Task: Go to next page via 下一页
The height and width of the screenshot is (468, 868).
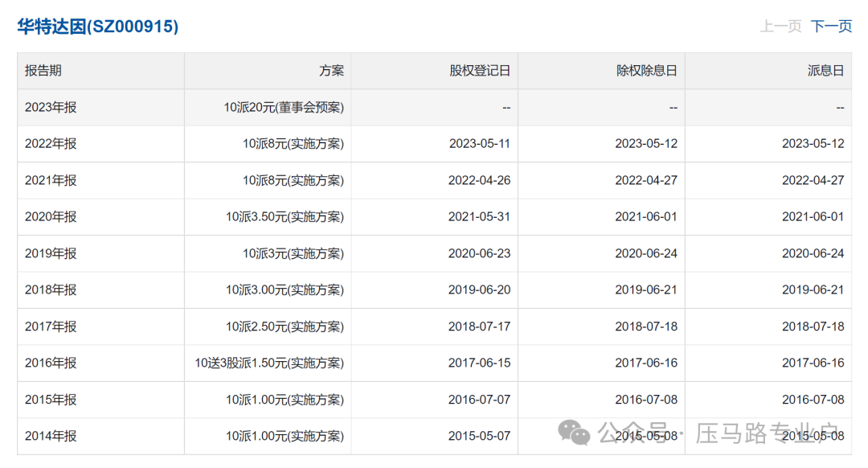Action: pos(831,27)
